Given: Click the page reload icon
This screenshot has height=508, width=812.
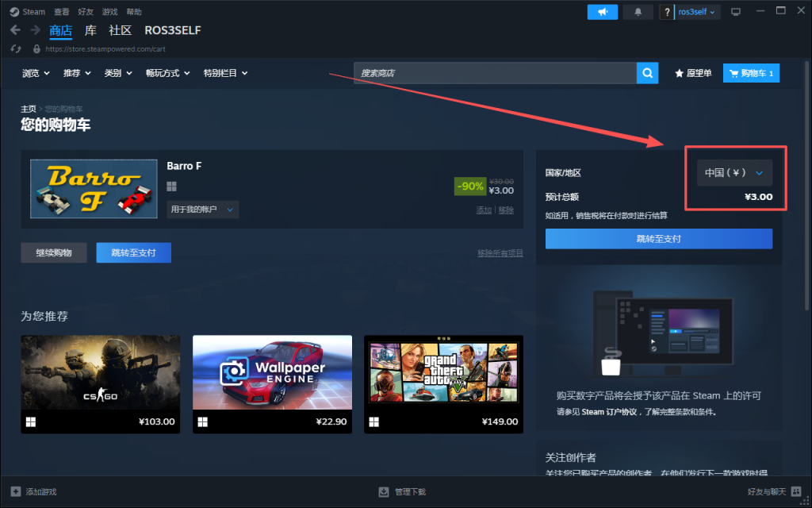Looking at the screenshot, I should click(x=15, y=48).
